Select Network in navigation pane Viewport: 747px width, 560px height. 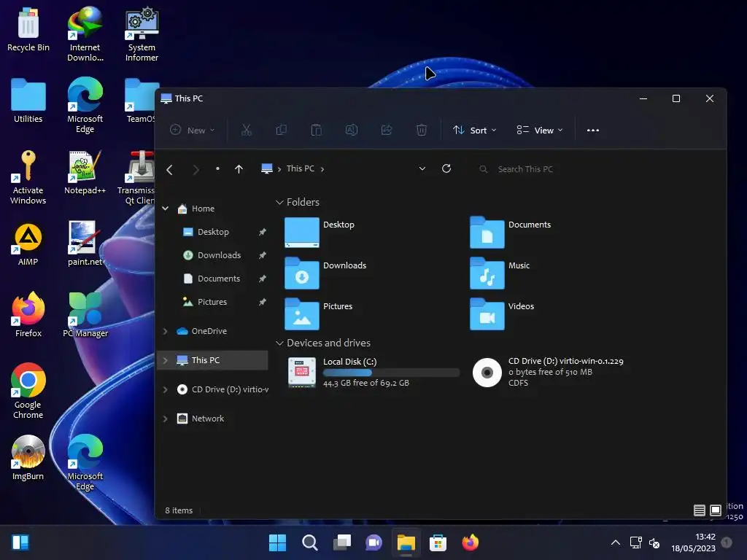click(200, 419)
